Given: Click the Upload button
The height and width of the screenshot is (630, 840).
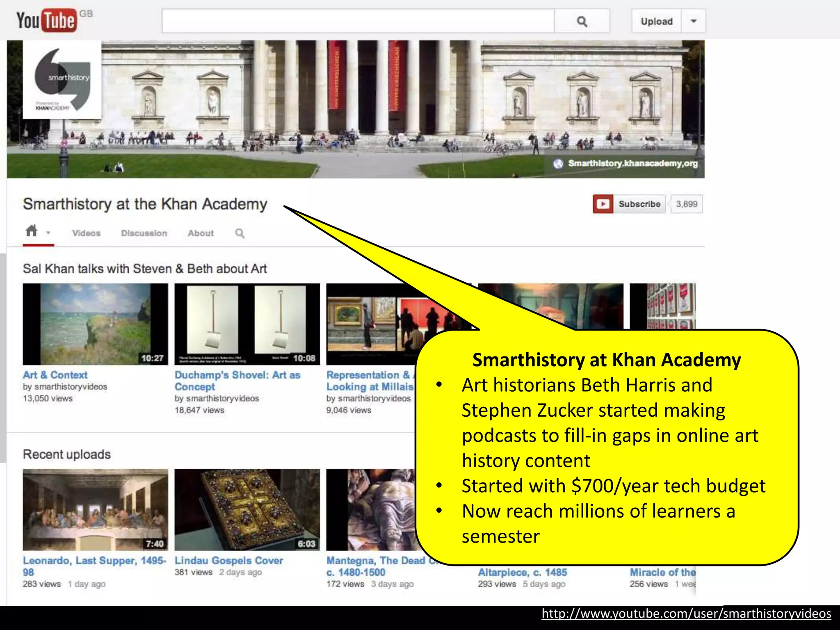Looking at the screenshot, I should 657,21.
